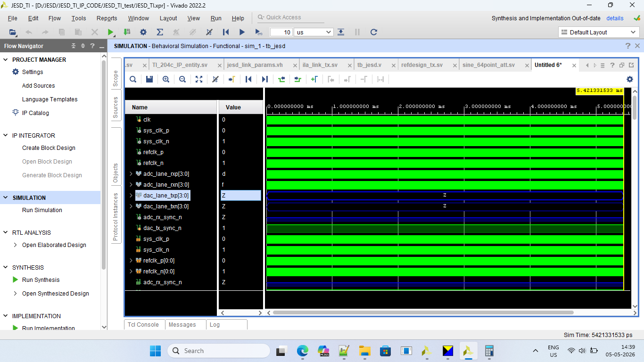This screenshot has width=644, height=362.
Task: Switch to tb_jesd.v tab
Action: tap(369, 65)
